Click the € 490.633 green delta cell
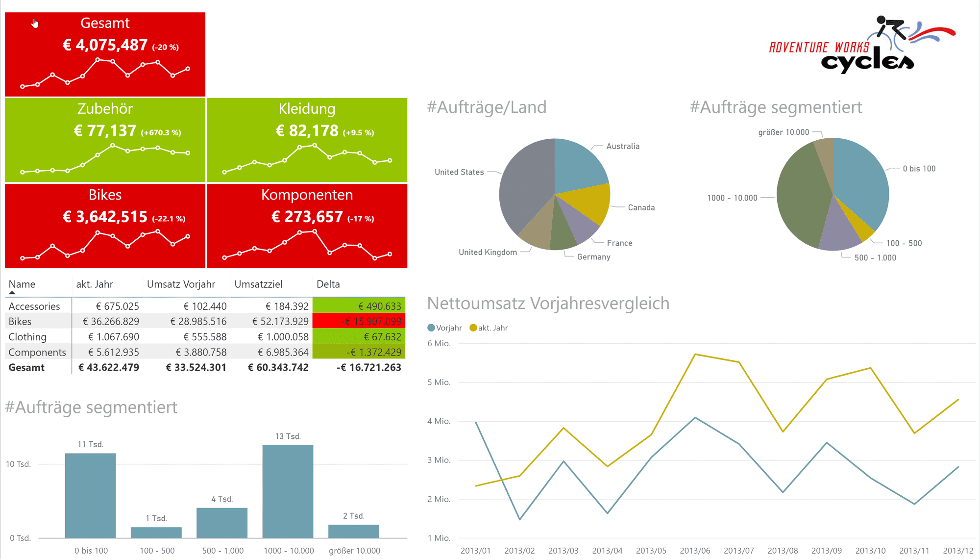The image size is (980, 560). (359, 306)
